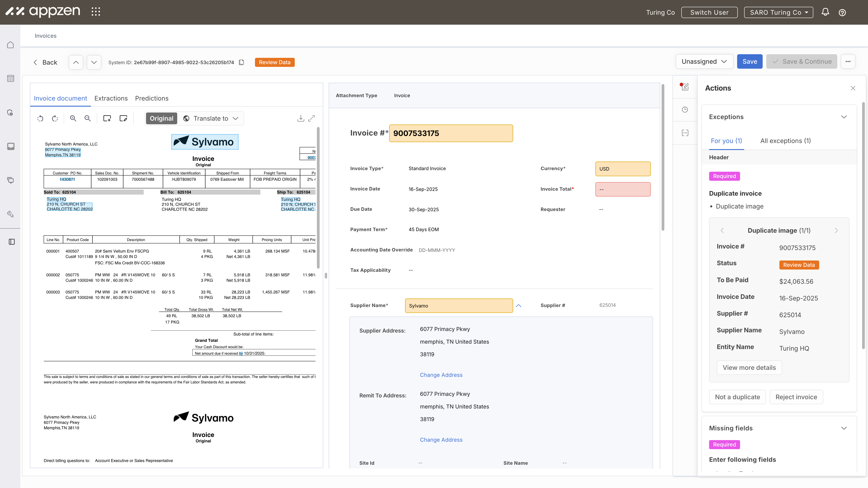Click the Invoice Total input field

click(623, 189)
